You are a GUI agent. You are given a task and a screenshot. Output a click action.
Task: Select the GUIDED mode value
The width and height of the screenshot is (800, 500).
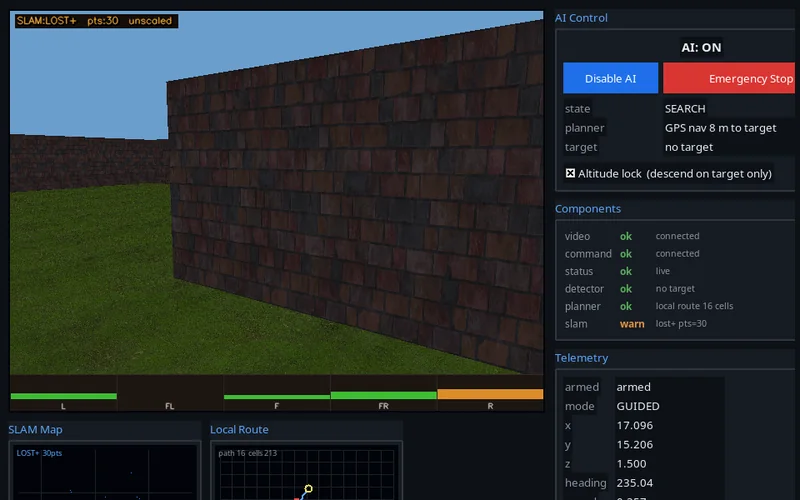pos(638,407)
